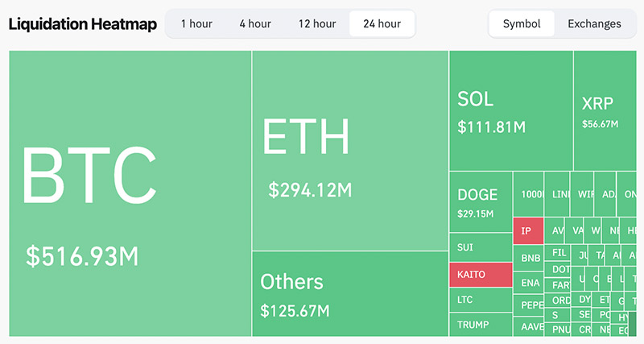Screen dimensions: 644x344
Task: Select the AV tile beside IP
Action: click(x=555, y=230)
